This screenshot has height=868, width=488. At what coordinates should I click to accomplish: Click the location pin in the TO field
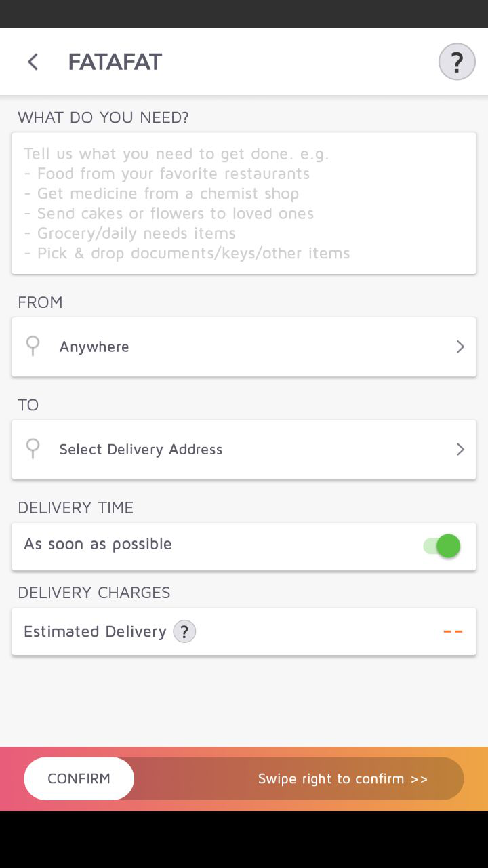33,448
